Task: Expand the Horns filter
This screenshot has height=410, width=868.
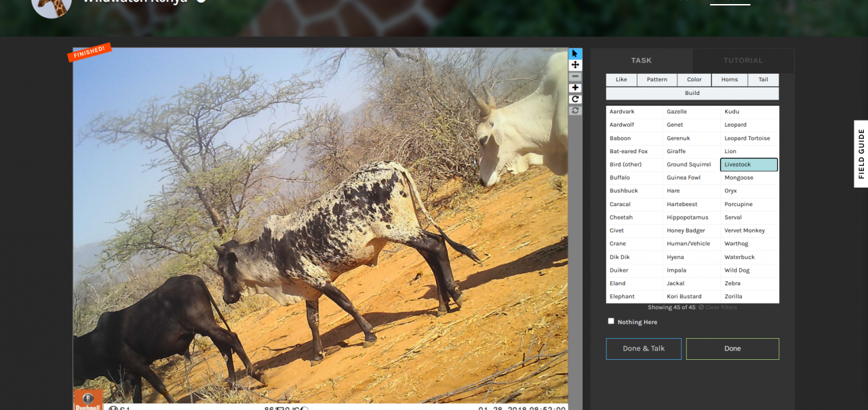Action: (730, 79)
